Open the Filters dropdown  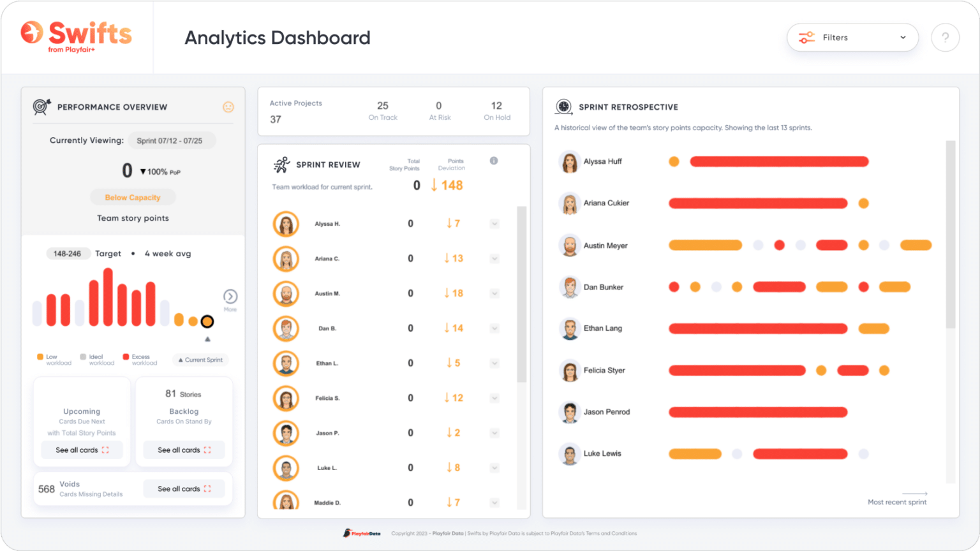(x=852, y=37)
